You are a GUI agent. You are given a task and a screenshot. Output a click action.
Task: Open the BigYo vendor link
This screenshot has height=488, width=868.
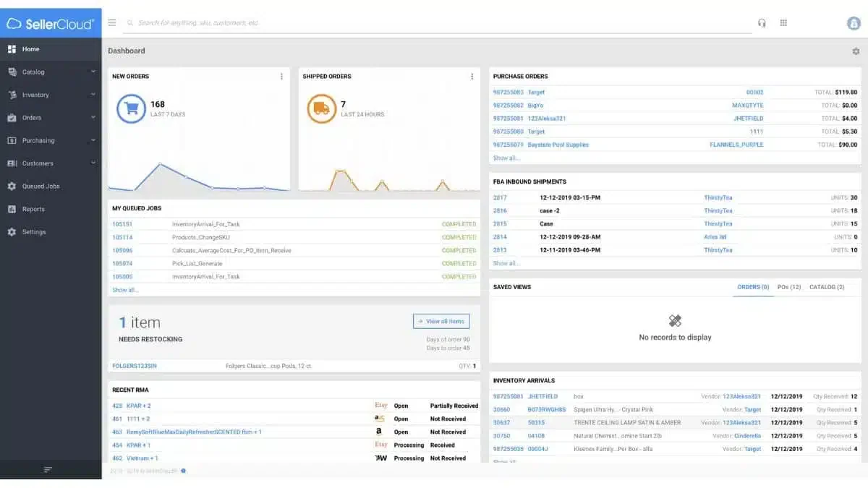(535, 106)
